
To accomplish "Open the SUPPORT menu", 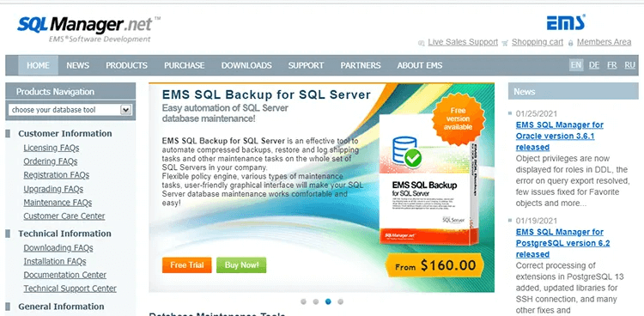I will (306, 65).
